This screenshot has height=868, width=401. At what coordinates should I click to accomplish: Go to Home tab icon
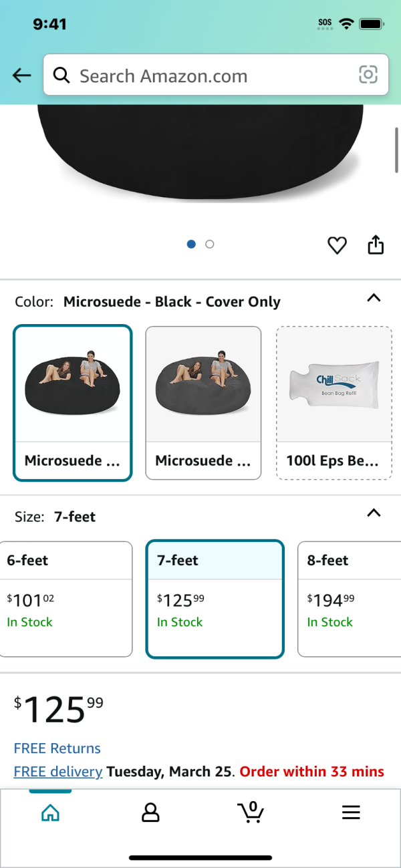[x=50, y=812]
